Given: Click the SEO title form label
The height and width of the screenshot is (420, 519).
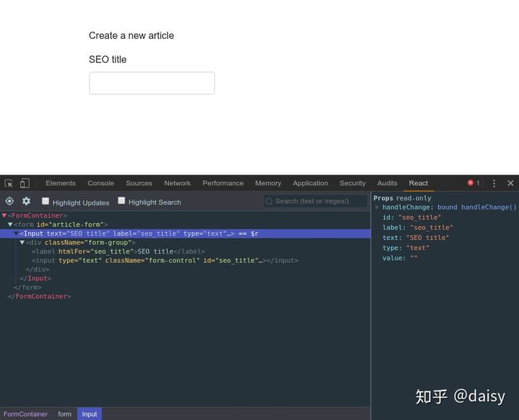Looking at the screenshot, I should [107, 60].
